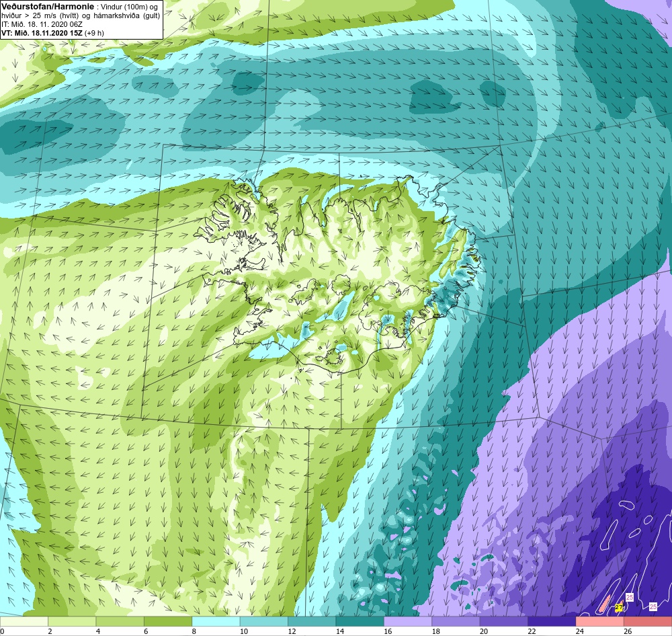The image size is (672, 636).
Task: Click the '(+9 h)' forecast offset text
Action: coord(94,33)
